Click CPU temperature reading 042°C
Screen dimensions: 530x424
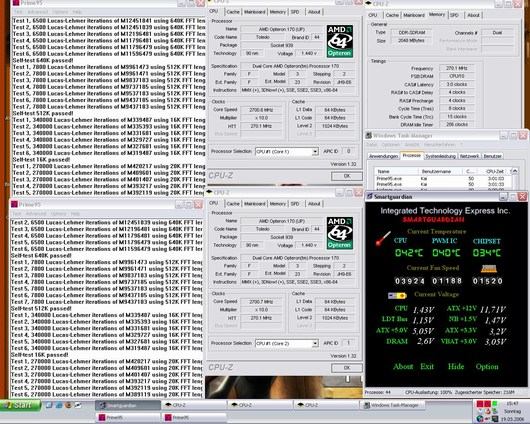pyautogui.click(x=409, y=253)
